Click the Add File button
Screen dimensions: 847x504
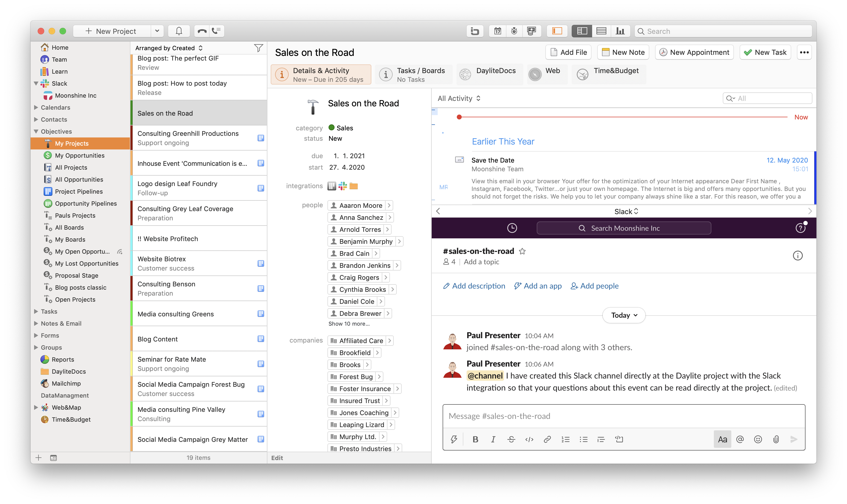click(x=568, y=52)
